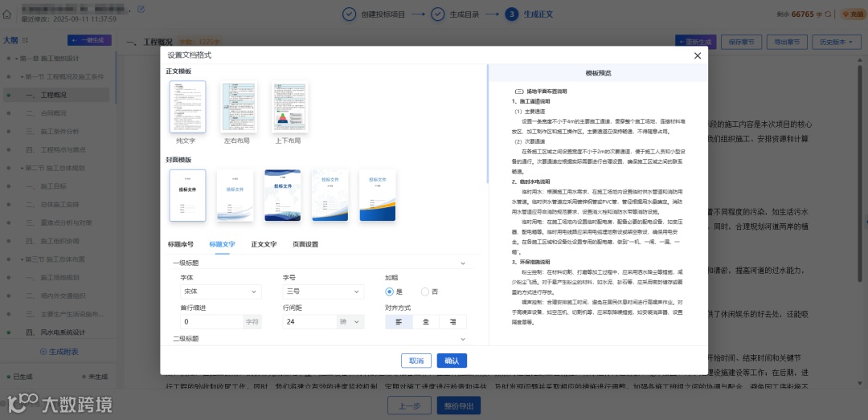The height and width of the screenshot is (420, 868).
Task: Switch to the 正文文字 tab
Action: 264,244
